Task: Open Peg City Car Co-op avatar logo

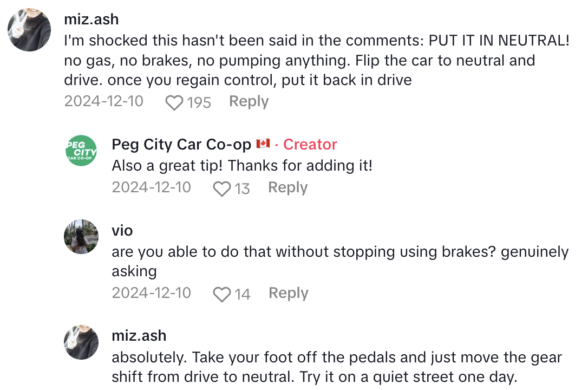Action: [81, 151]
